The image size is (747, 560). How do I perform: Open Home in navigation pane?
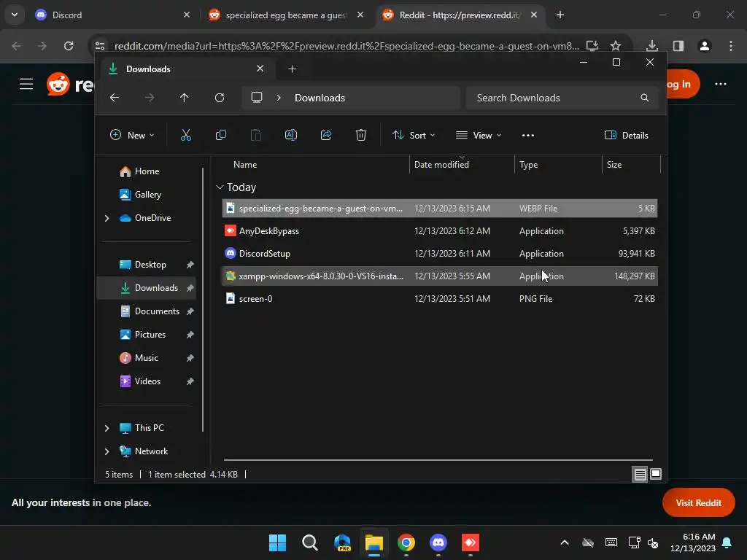147,171
